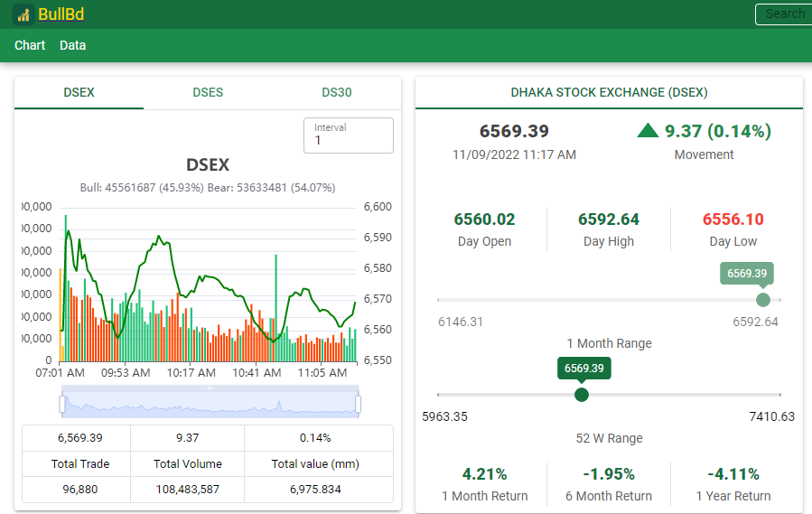This screenshot has height=514, width=812.
Task: Switch to the DSEX tab
Action: pos(79,92)
